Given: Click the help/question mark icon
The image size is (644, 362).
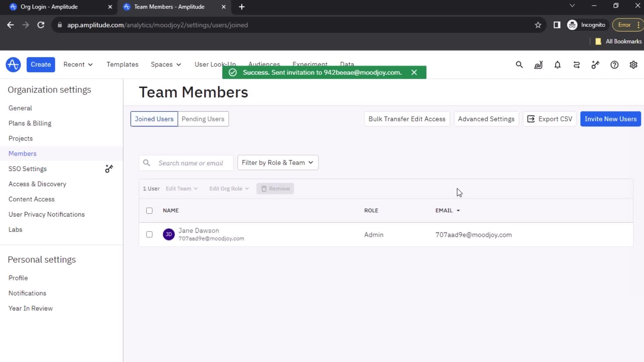Looking at the screenshot, I should (x=614, y=65).
